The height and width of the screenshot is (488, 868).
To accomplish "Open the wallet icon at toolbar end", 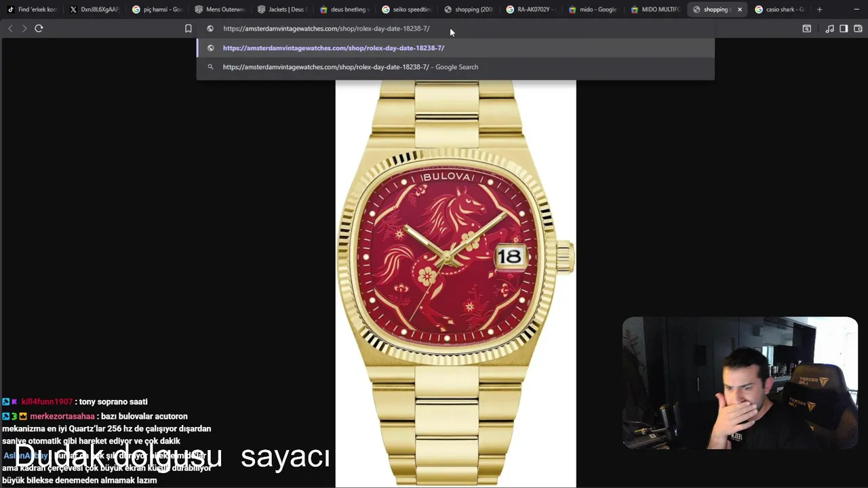I will point(858,28).
